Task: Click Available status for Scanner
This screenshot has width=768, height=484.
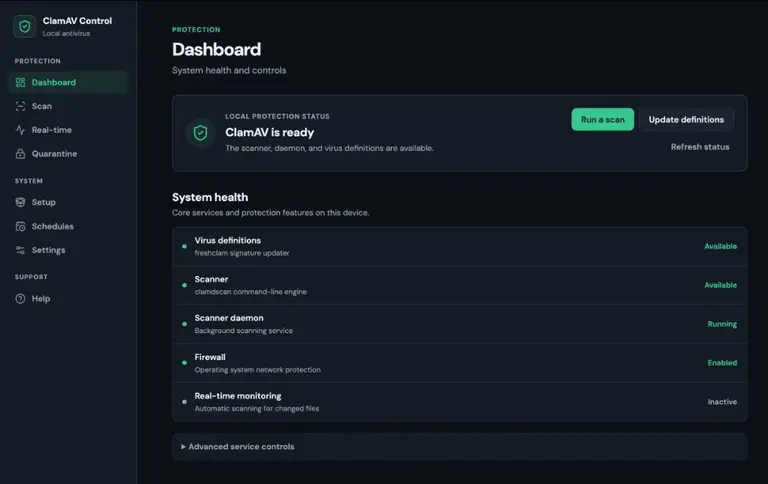Action: coord(720,285)
